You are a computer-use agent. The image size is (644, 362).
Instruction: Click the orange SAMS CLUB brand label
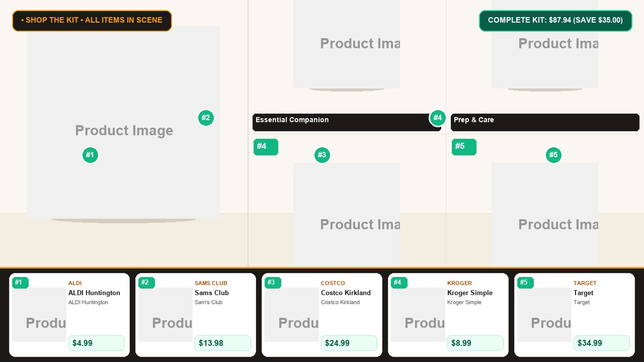pyautogui.click(x=211, y=283)
